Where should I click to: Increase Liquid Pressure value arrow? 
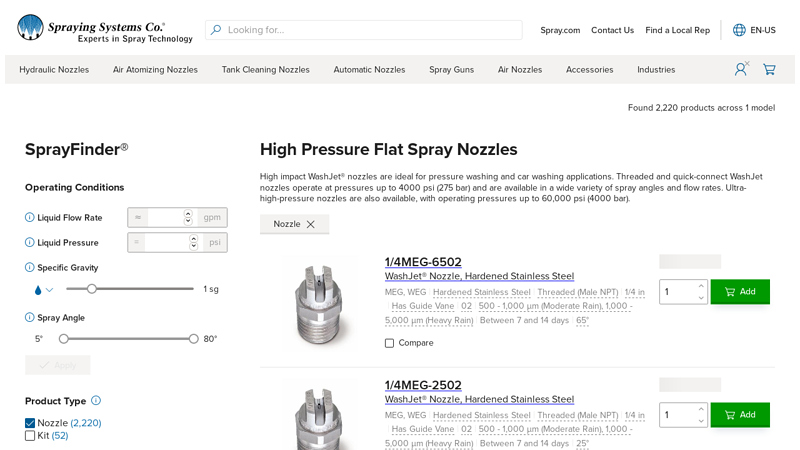[x=193, y=239]
